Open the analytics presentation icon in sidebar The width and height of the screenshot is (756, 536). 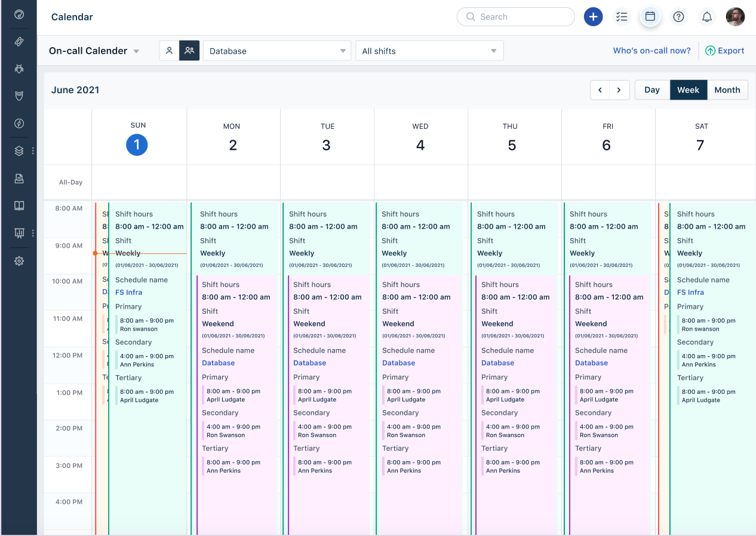pos(19,233)
